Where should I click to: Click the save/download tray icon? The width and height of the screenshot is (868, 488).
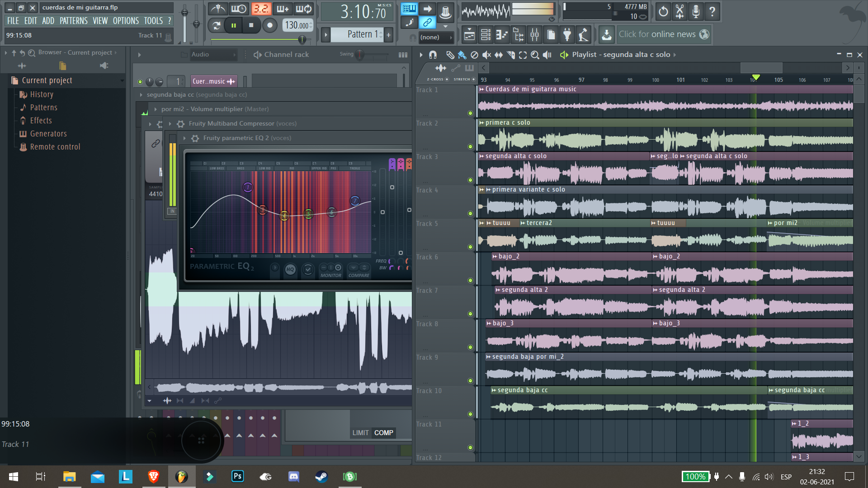607,34
